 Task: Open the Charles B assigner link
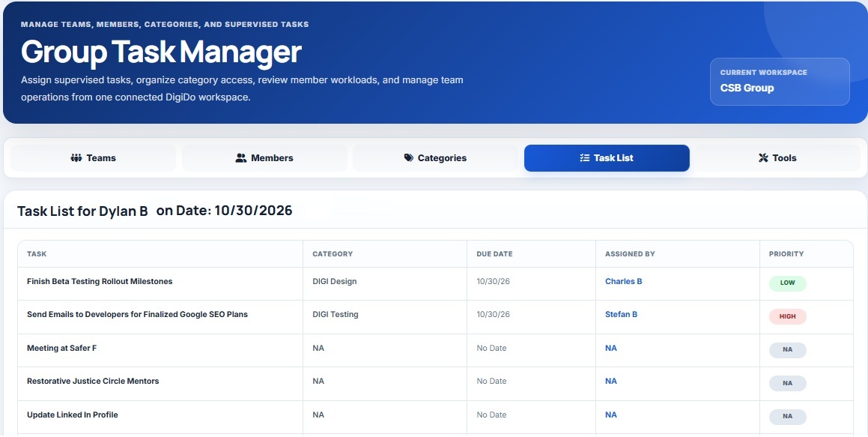pos(623,281)
